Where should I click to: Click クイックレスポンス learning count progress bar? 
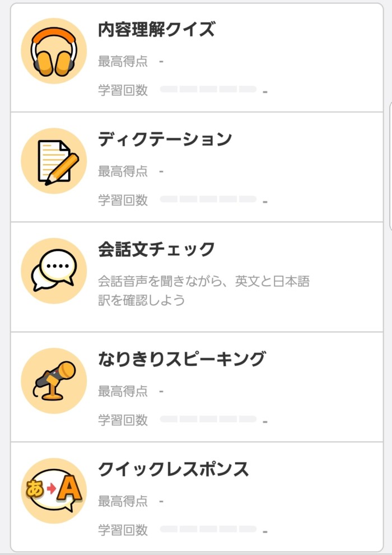pyautogui.click(x=208, y=529)
